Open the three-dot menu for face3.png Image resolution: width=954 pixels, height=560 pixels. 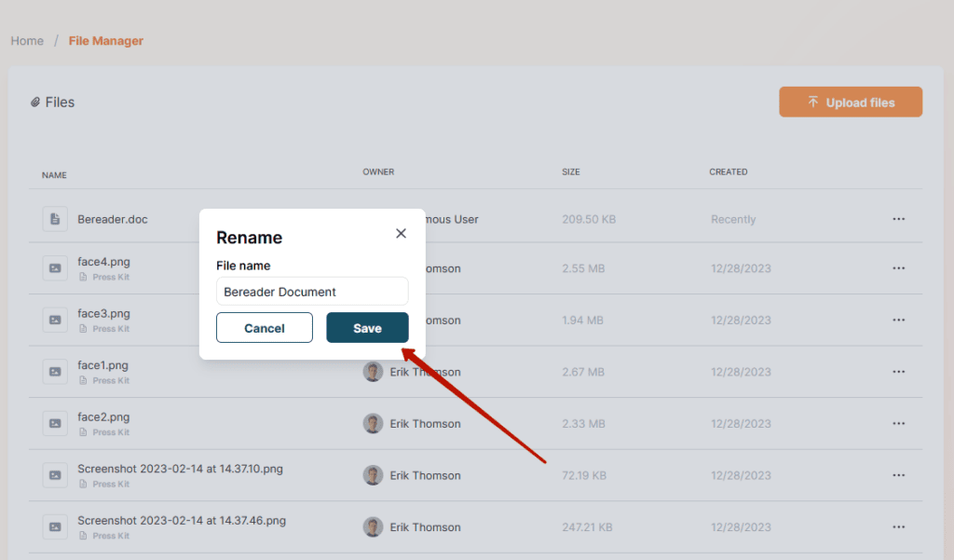(899, 321)
